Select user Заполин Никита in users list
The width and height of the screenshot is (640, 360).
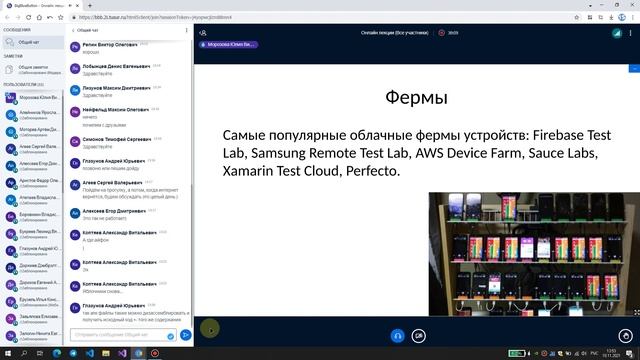33,336
